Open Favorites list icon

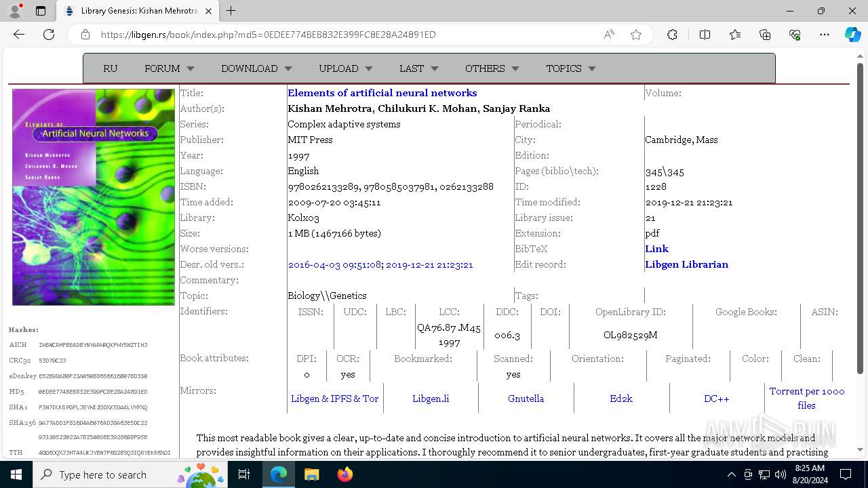click(735, 35)
